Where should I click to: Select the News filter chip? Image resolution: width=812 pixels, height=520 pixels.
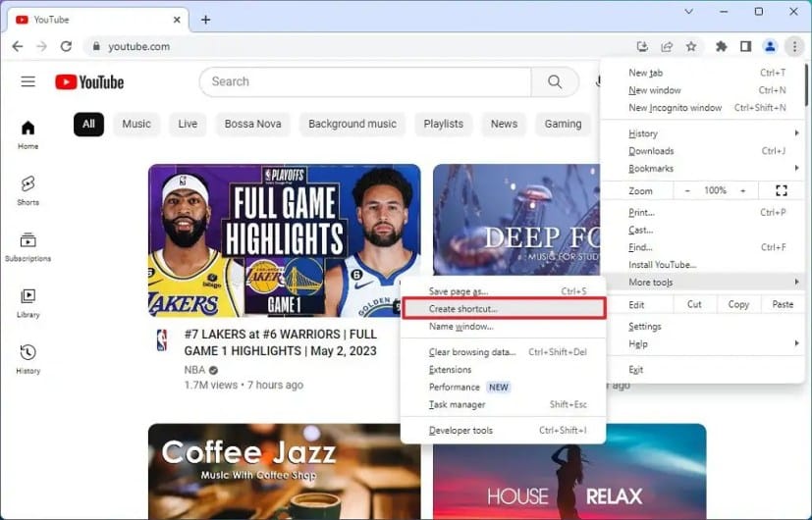coord(504,125)
